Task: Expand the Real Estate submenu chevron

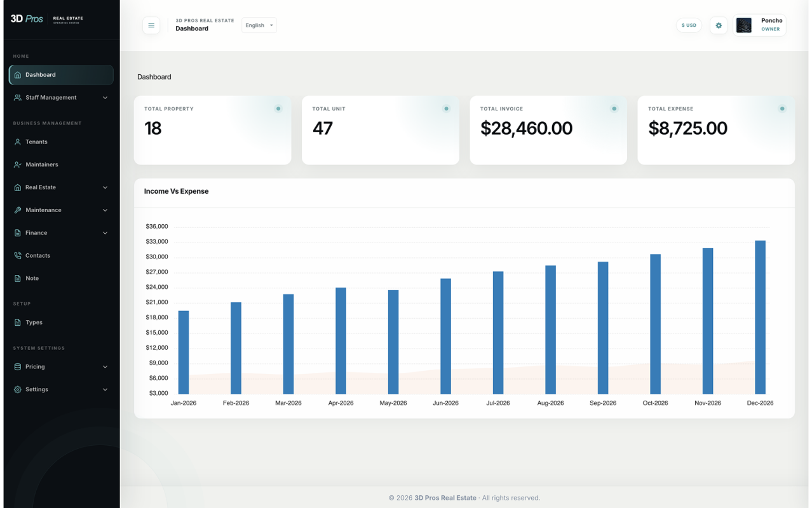Action: 105,187
